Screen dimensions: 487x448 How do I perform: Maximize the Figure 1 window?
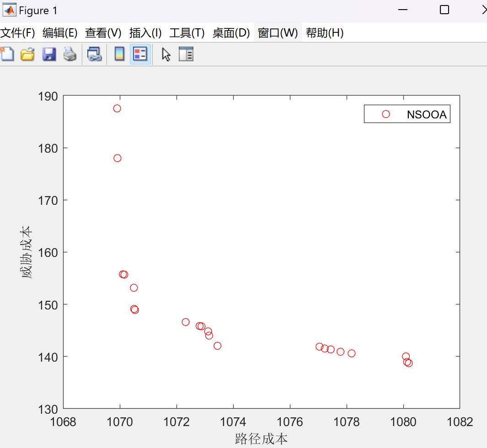[444, 10]
